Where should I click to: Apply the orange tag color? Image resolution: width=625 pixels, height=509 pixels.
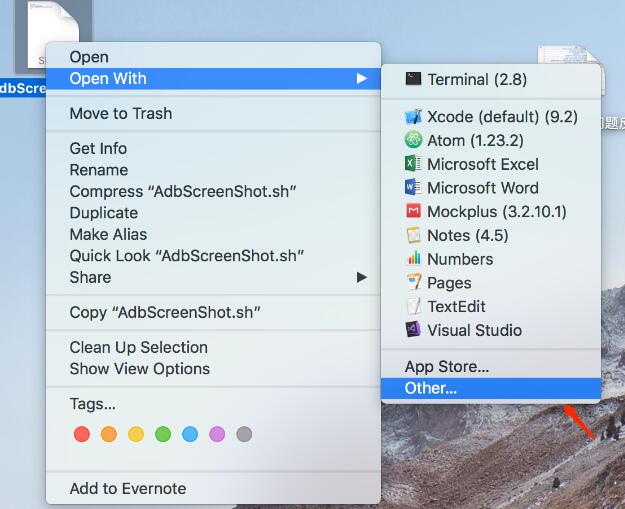pos(109,434)
